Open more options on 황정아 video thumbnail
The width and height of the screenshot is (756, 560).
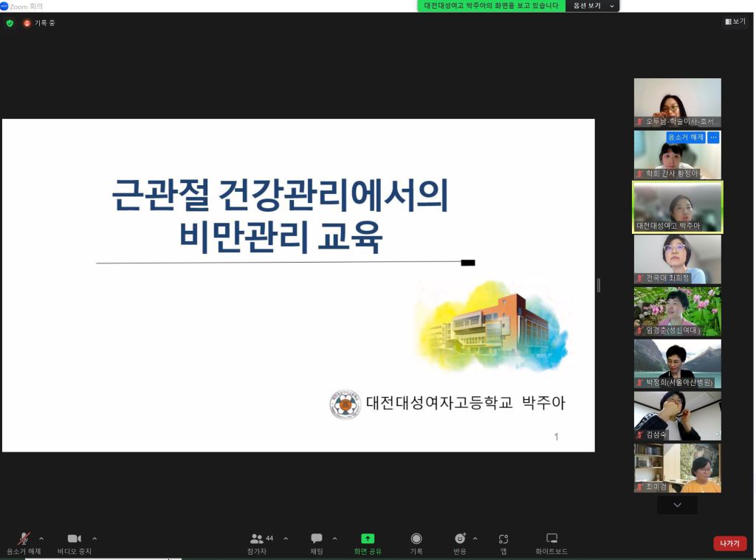(713, 137)
